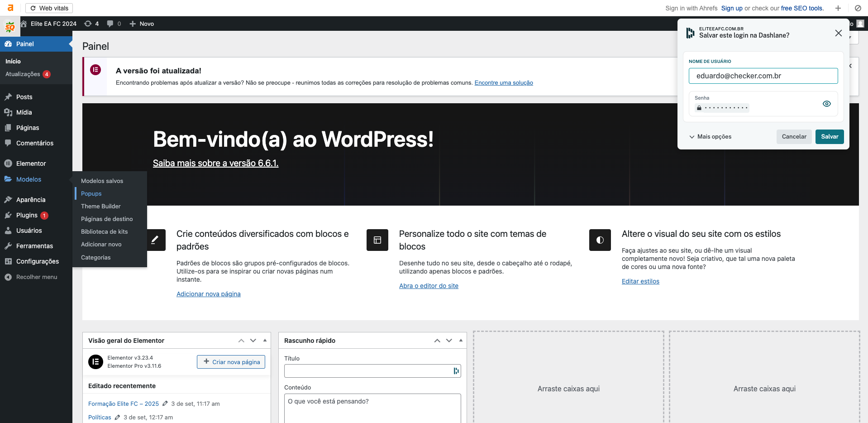Focus the Título input field

(x=372, y=371)
